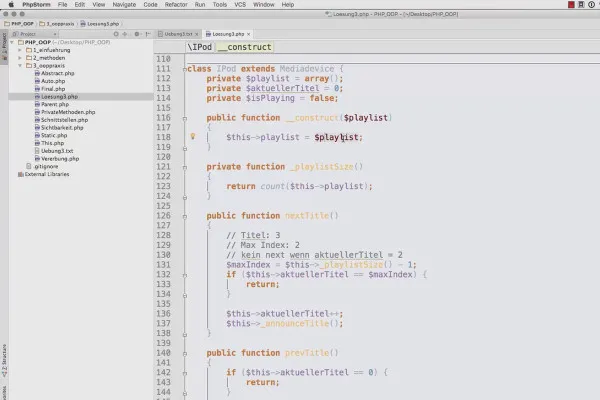The height and width of the screenshot is (400, 600).
Task: Collapse the 3_ooppraxis folder
Action: point(20,65)
